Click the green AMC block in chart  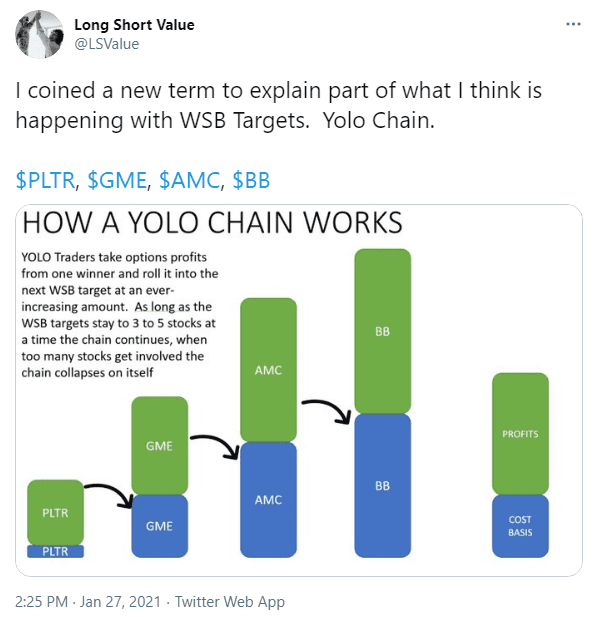(x=268, y=370)
